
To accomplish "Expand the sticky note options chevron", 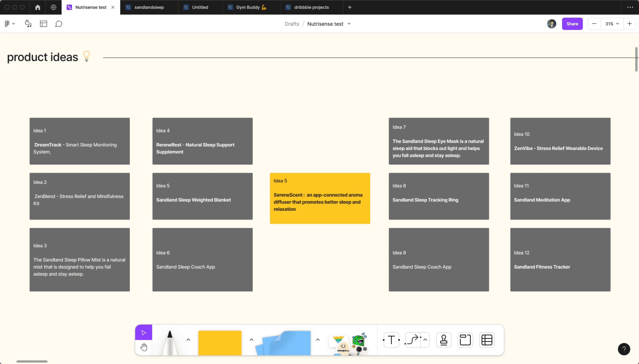I will click(x=252, y=340).
